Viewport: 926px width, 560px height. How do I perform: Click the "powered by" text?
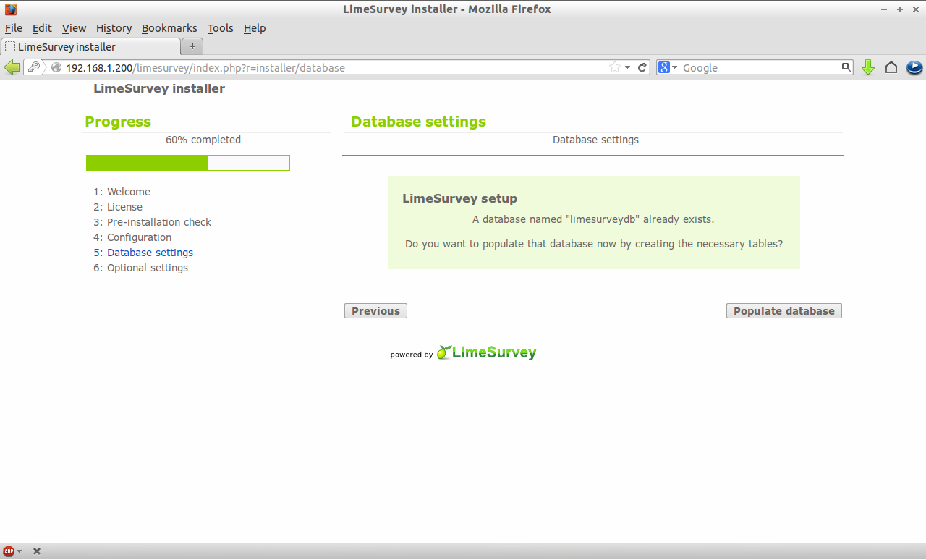[x=411, y=355]
